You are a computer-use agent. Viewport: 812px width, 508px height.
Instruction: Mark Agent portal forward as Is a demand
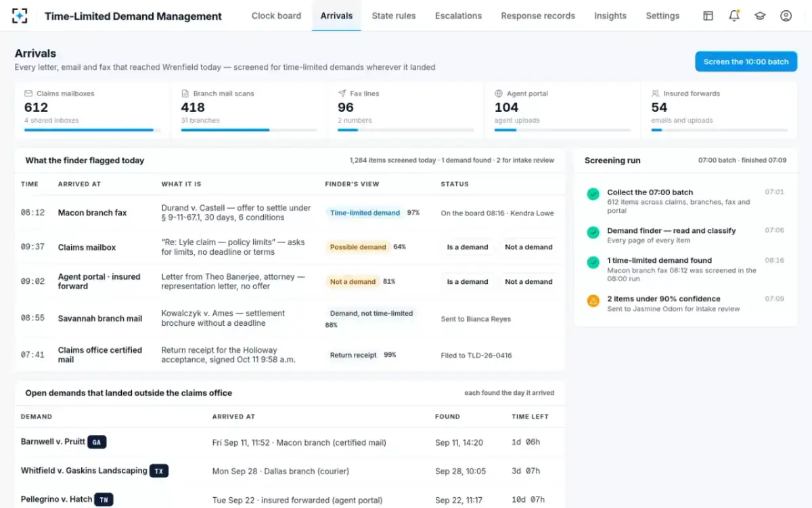pyautogui.click(x=468, y=282)
